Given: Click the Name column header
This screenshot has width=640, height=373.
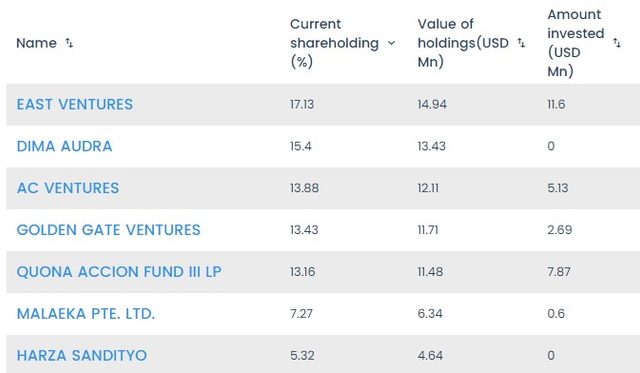Looking at the screenshot, I should [36, 43].
